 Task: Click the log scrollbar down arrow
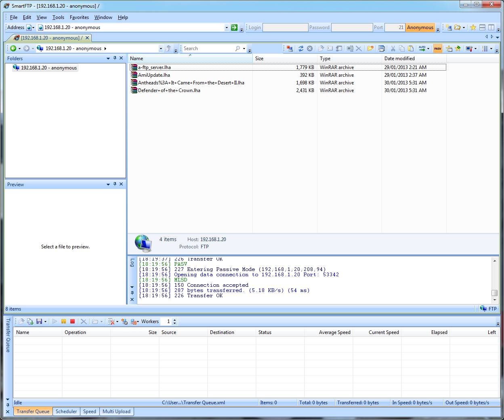click(x=495, y=300)
